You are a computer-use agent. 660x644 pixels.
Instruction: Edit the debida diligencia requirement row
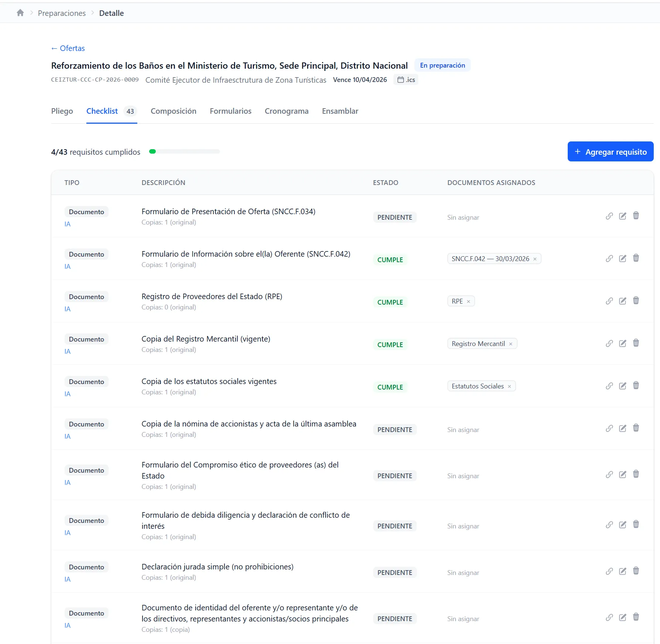[623, 525]
